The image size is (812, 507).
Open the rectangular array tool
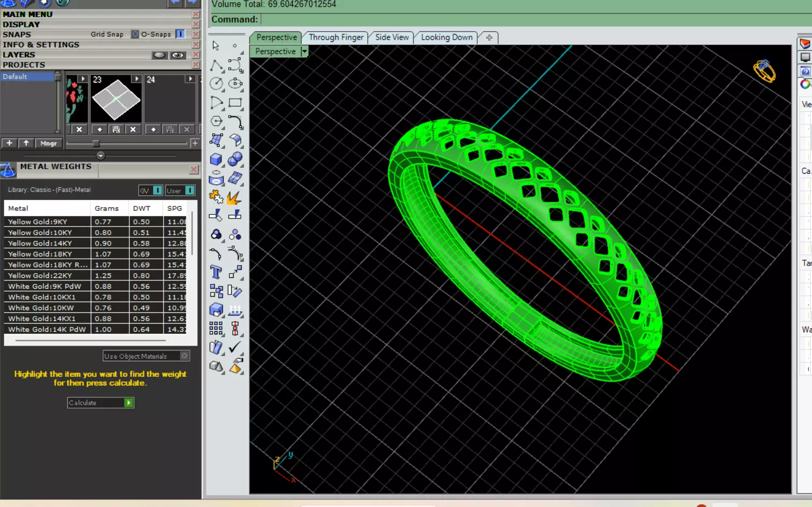tap(216, 329)
